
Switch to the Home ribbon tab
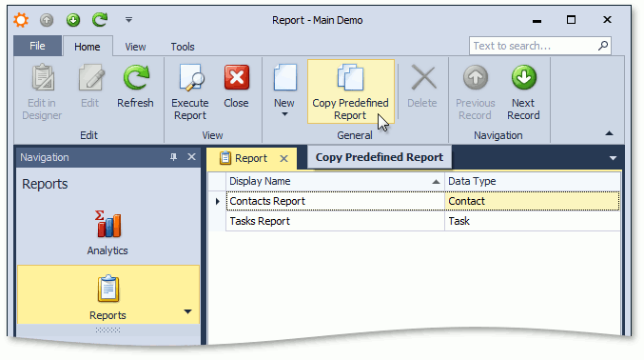pos(88,47)
